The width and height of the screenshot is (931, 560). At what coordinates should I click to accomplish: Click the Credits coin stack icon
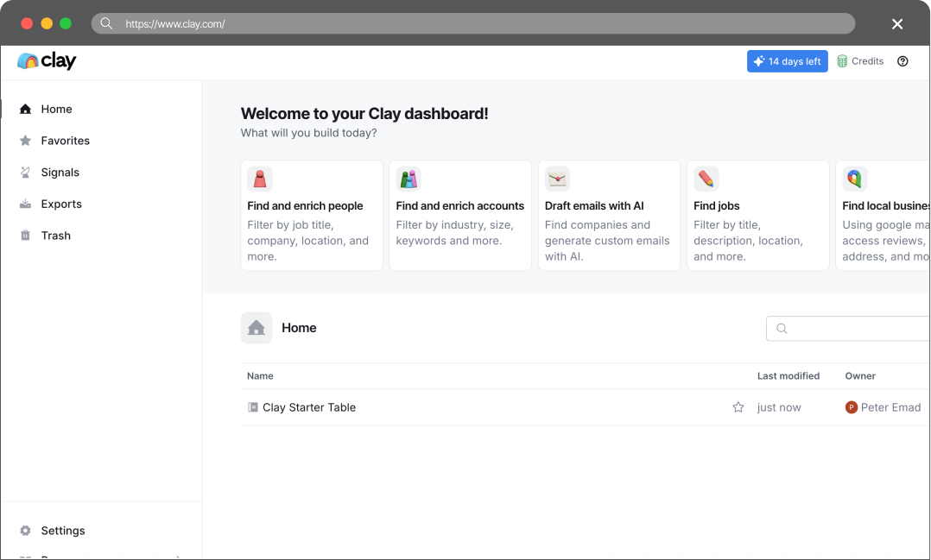pos(842,61)
